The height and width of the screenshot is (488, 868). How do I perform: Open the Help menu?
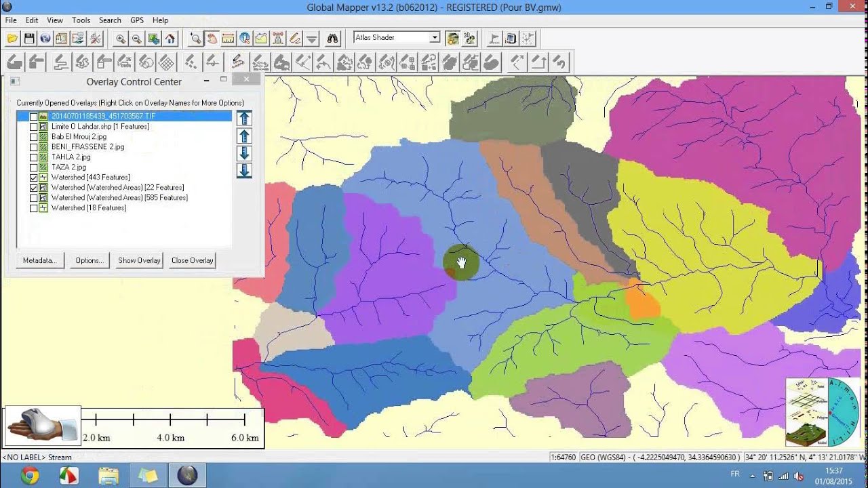click(x=160, y=20)
